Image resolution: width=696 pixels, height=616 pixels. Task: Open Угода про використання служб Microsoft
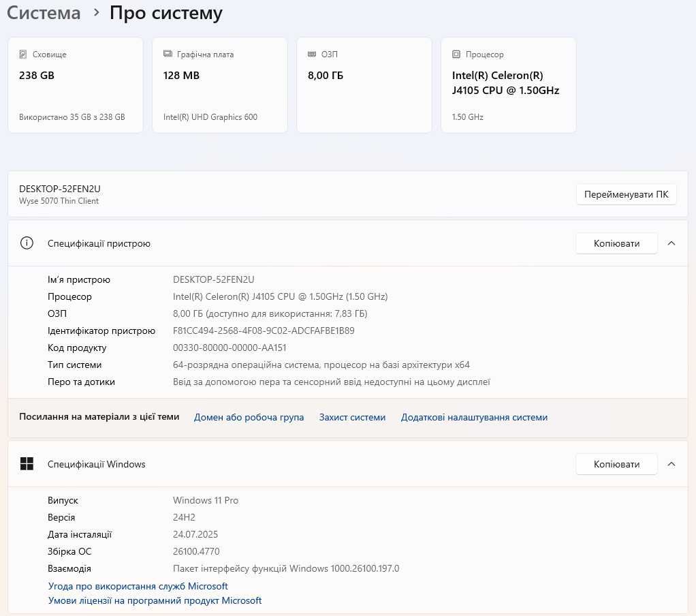click(x=138, y=586)
